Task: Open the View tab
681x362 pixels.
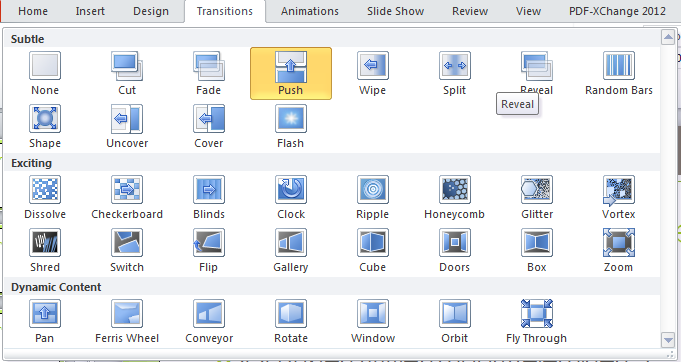Action: tap(528, 11)
